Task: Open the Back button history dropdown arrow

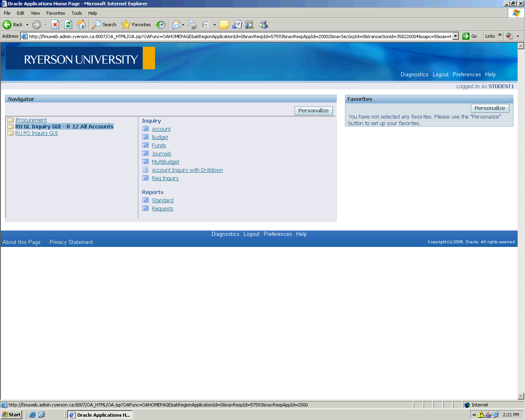Action: pos(27,25)
